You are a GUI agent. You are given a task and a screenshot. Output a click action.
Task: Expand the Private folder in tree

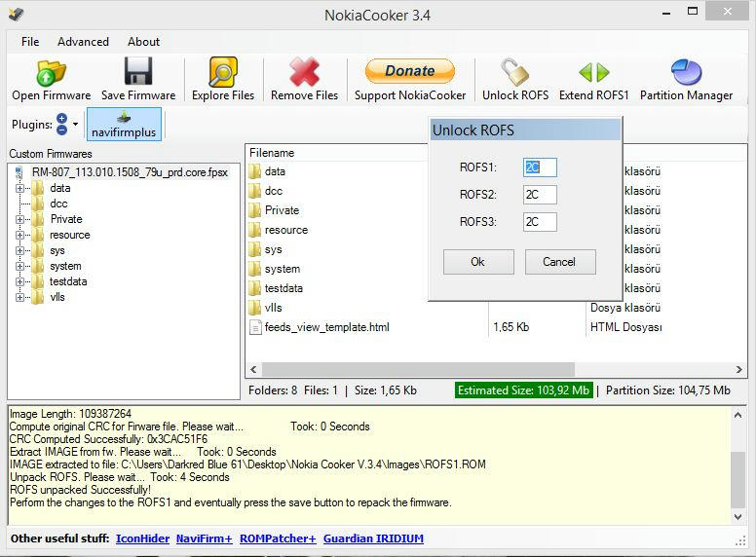point(19,220)
